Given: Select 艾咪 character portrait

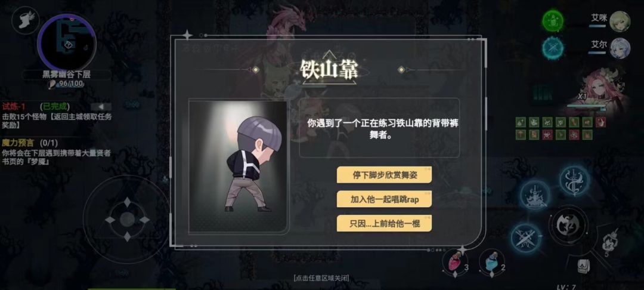Looking at the screenshot, I should (620, 21).
